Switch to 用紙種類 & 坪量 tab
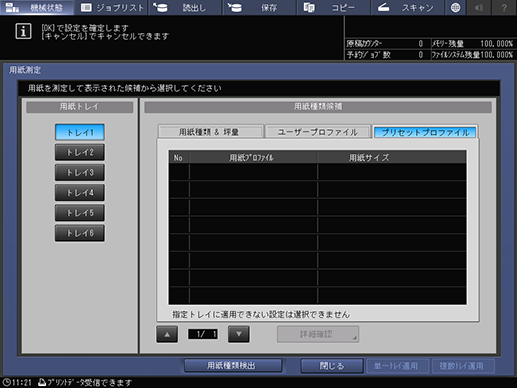Viewport: 517px width, 388px height. pos(211,132)
